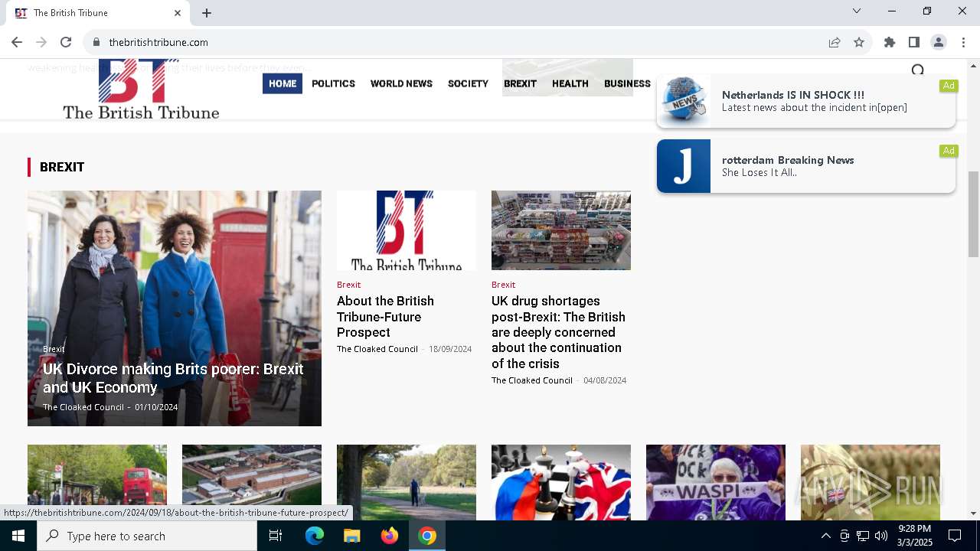
Task: Open the Netherlands IS IN SHOCK ad
Action: click(806, 101)
